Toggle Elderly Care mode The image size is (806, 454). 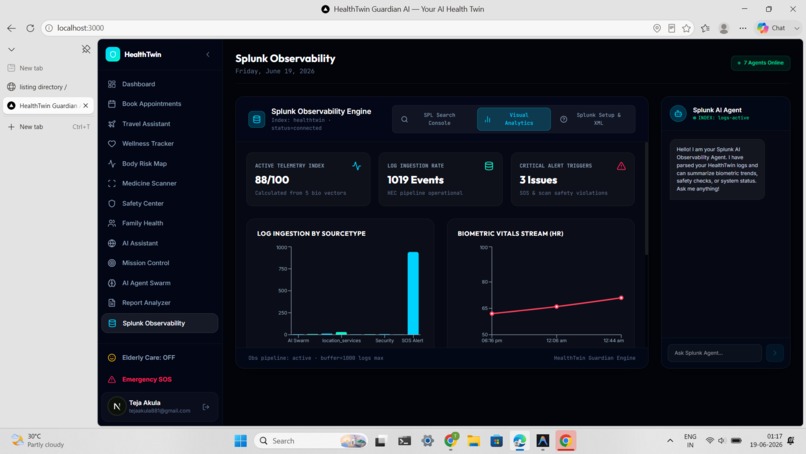[159, 357]
